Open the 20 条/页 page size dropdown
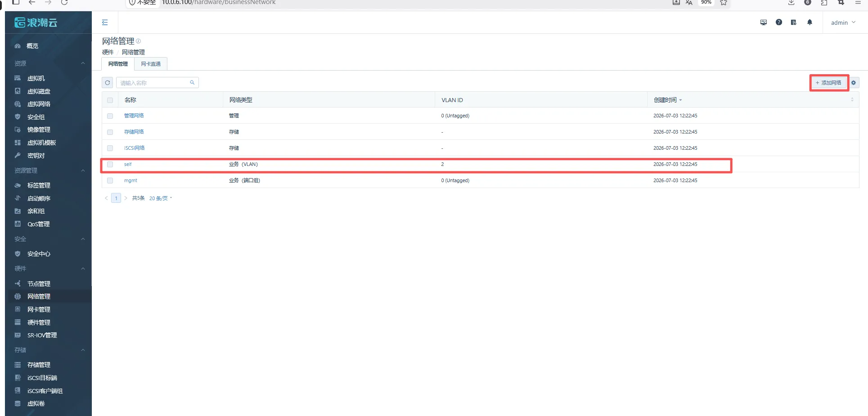Viewport: 868px width, 416px height. [x=161, y=198]
